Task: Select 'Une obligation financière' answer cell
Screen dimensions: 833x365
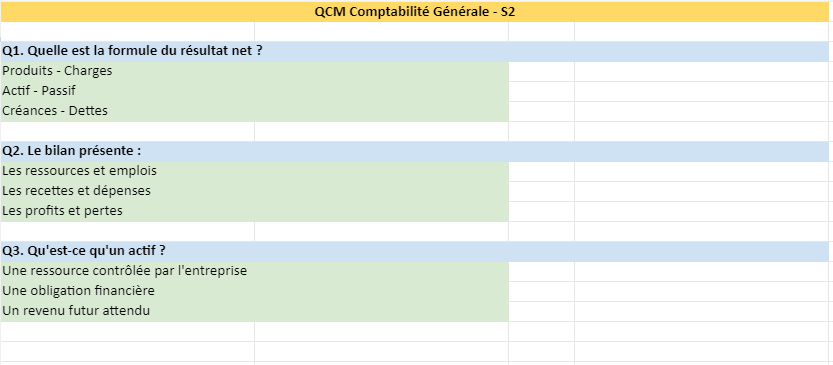Action: [254, 291]
